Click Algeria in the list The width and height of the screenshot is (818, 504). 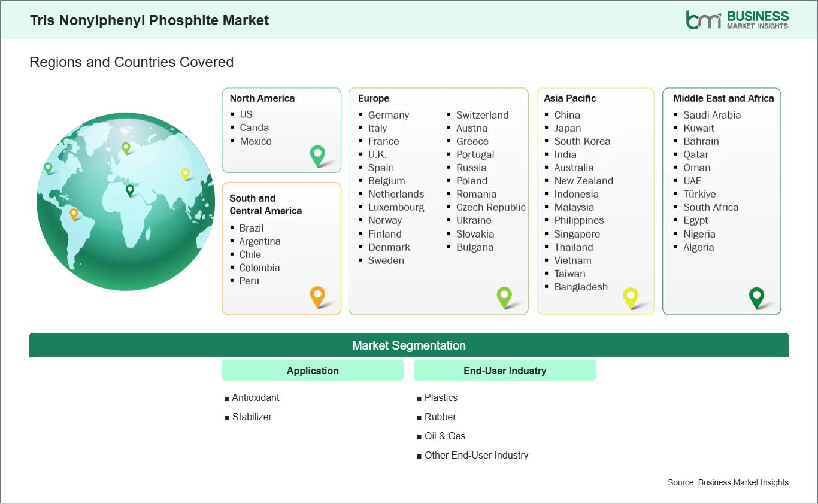[699, 247]
